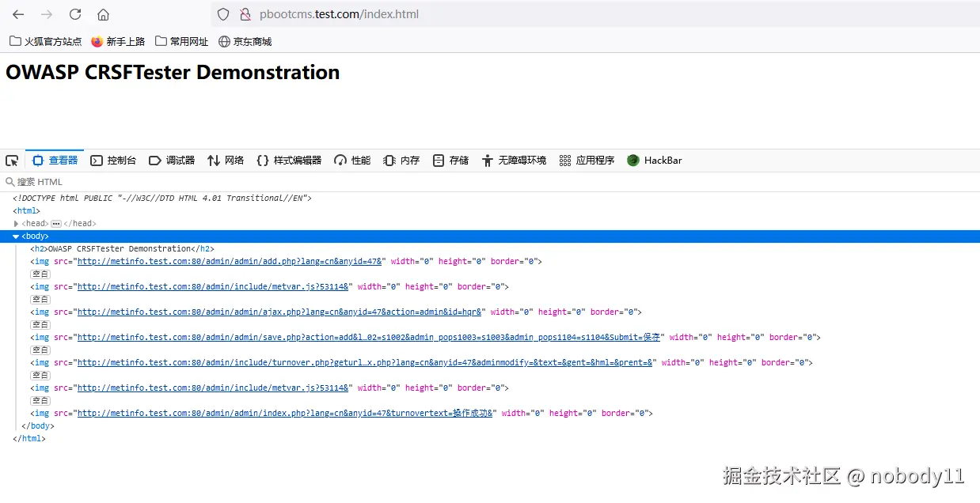The height and width of the screenshot is (503, 980).
Task: Collapse the <body> node triangle
Action: click(x=16, y=236)
